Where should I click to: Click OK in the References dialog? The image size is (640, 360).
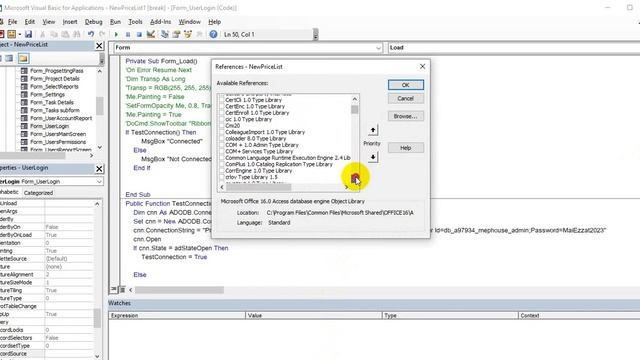coord(405,85)
